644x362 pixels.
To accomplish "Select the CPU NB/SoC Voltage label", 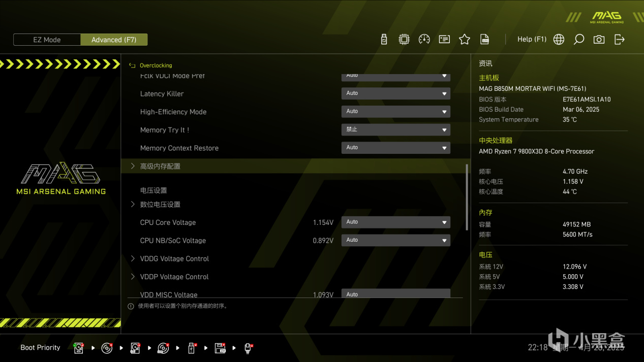I will point(173,241).
